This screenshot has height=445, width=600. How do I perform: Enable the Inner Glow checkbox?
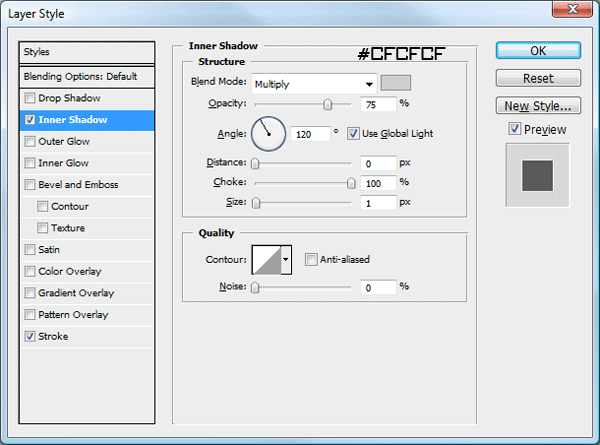point(30,163)
